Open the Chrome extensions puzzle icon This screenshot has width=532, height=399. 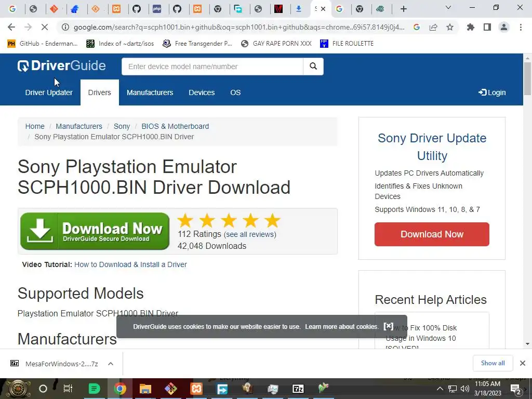(x=471, y=27)
